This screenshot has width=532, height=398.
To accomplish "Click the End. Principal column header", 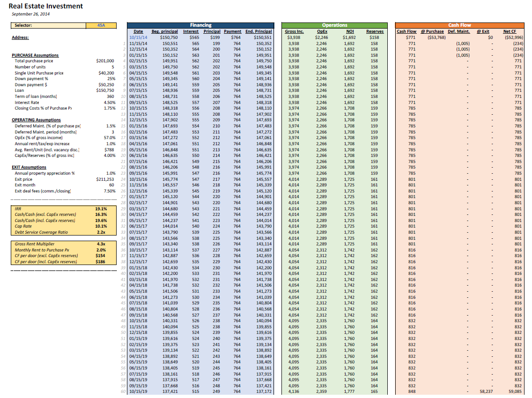I will [x=259, y=31].
